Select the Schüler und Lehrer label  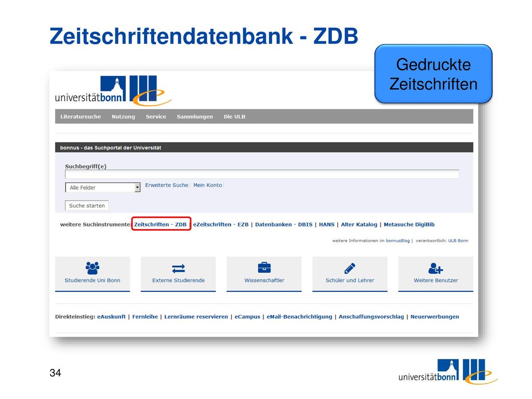point(350,280)
